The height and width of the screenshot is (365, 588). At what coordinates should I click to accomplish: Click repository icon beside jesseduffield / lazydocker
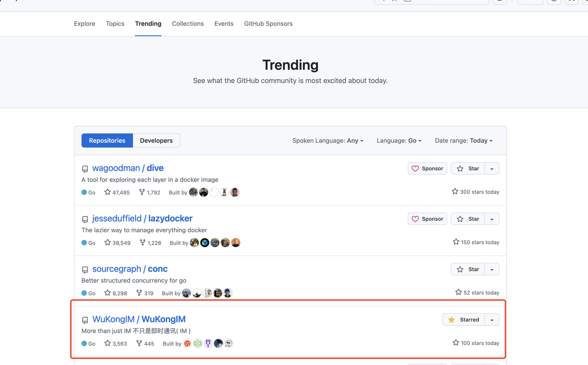pyautogui.click(x=85, y=219)
